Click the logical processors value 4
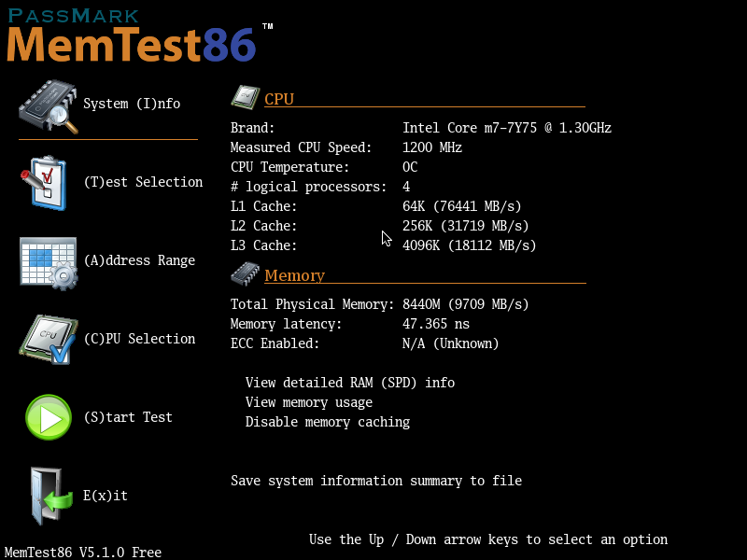 (x=406, y=187)
